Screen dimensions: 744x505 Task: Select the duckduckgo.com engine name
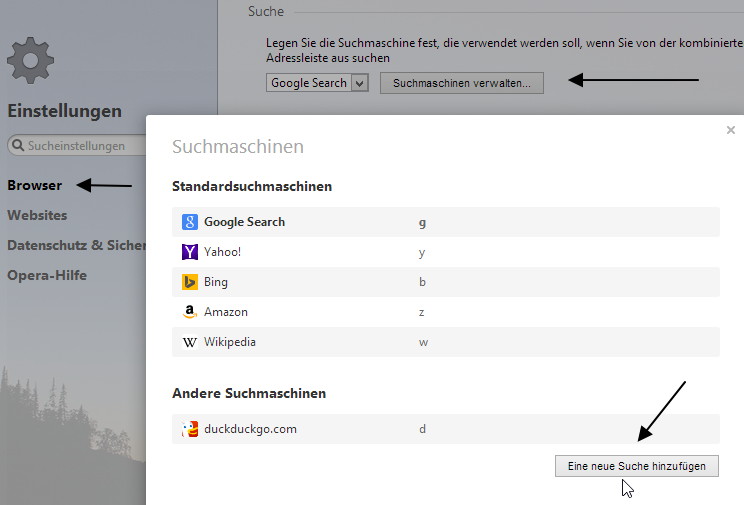(x=250, y=429)
